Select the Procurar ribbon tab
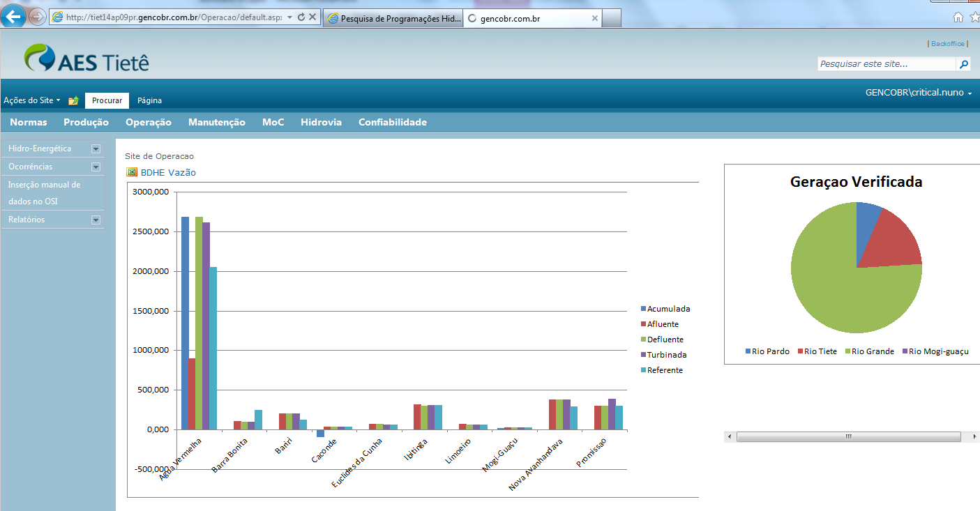The height and width of the screenshot is (511, 980). coord(107,100)
